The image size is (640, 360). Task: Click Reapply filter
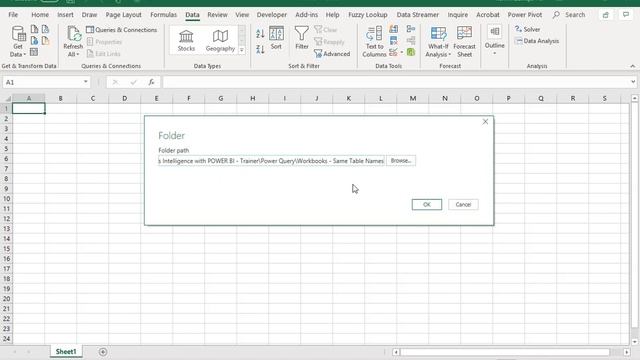click(x=329, y=42)
